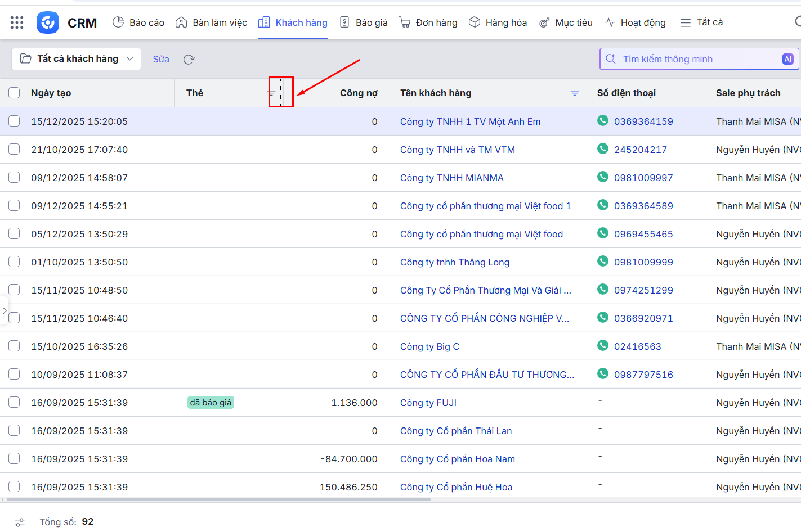The height and width of the screenshot is (532, 801).
Task: Switch to the Báo giá tab
Action: click(x=364, y=22)
